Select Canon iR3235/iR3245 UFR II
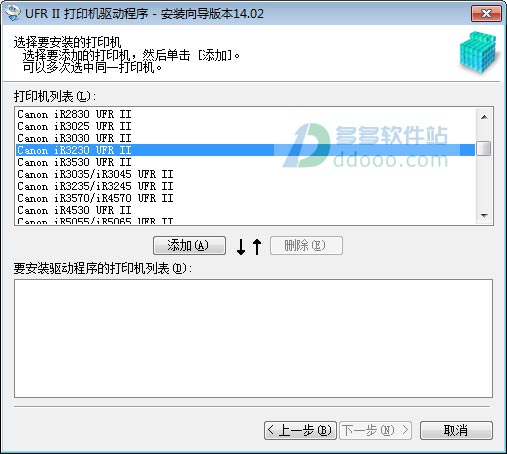 point(245,186)
